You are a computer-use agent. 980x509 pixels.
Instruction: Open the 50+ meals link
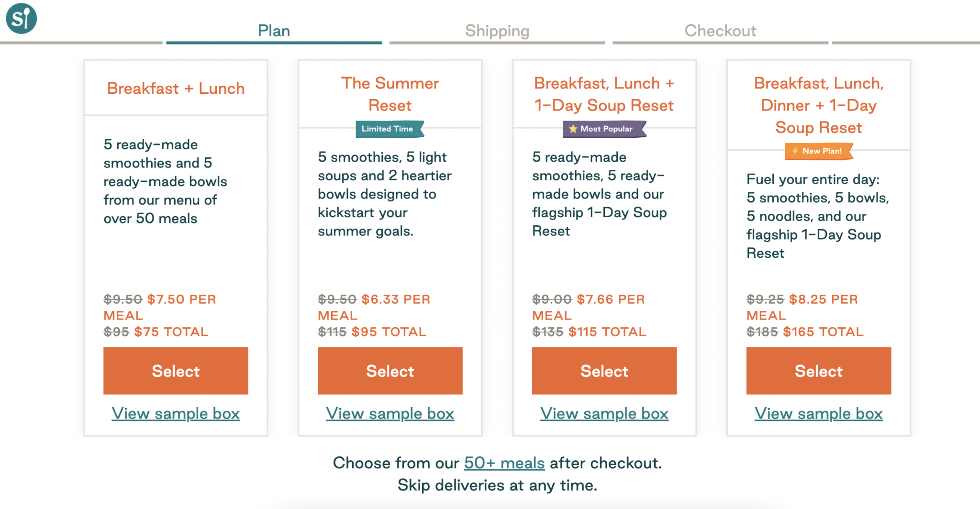[x=504, y=463]
